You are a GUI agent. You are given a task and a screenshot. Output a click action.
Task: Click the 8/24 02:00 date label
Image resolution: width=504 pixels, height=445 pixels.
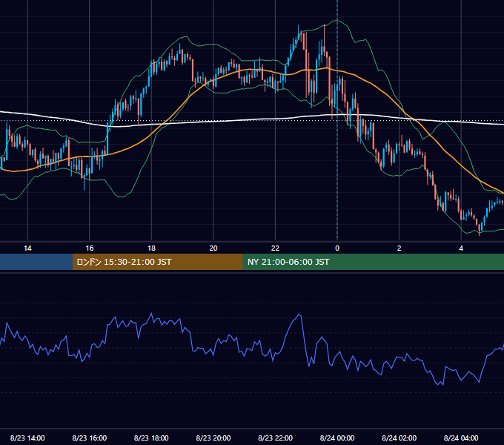[x=399, y=438]
